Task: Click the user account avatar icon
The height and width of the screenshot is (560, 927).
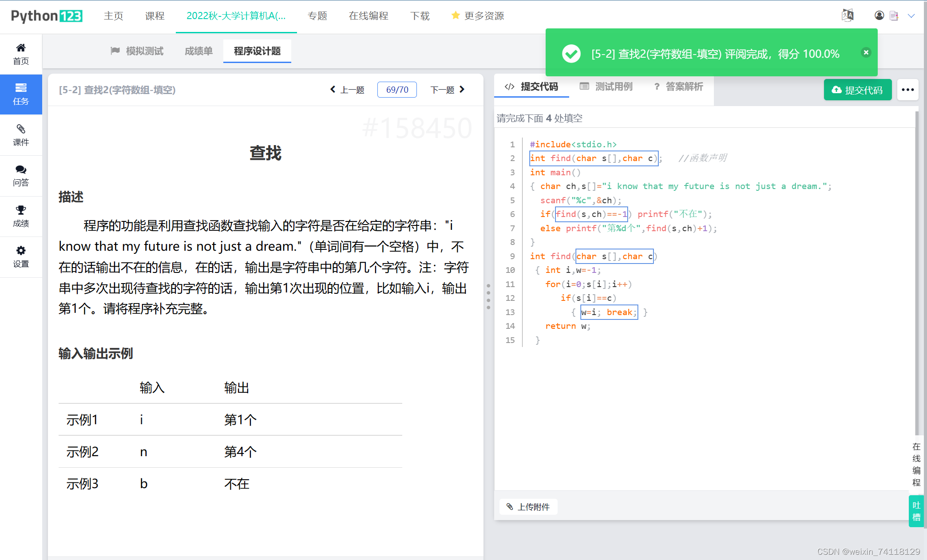Action: coord(879,16)
